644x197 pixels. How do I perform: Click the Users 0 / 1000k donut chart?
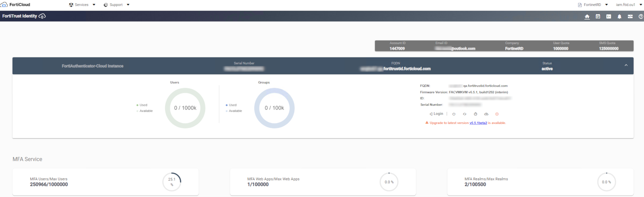click(x=185, y=108)
